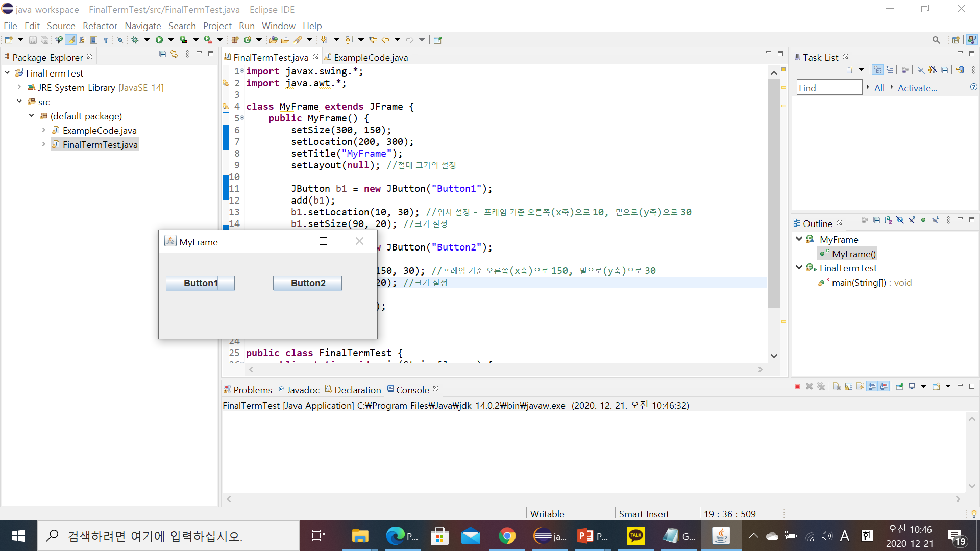Click the editor vertical scrollbar thumb
980x551 pixels.
(x=773, y=194)
